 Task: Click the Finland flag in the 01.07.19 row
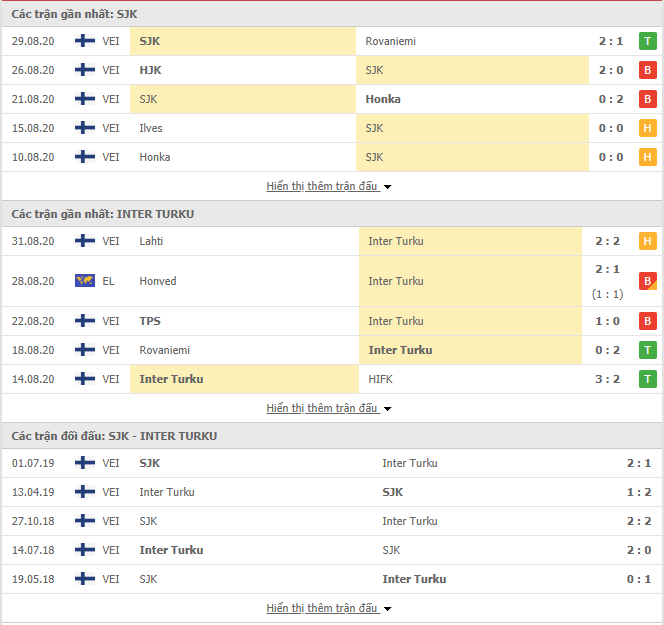tap(85, 463)
